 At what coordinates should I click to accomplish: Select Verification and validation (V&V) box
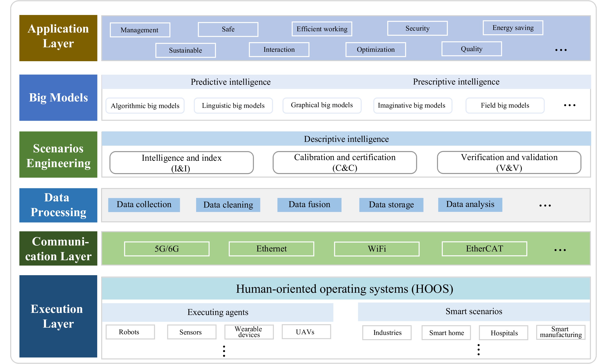[x=509, y=162]
